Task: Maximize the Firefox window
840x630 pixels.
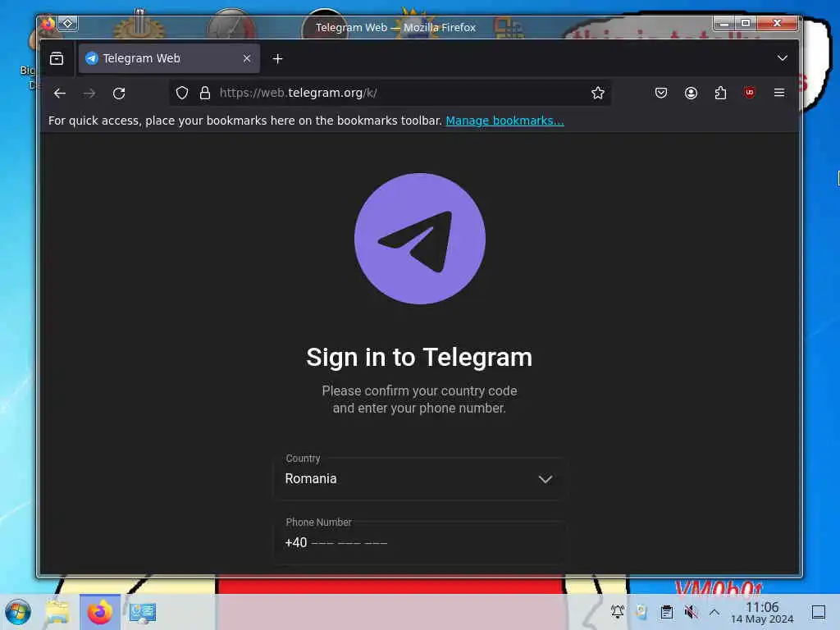Action: click(746, 23)
